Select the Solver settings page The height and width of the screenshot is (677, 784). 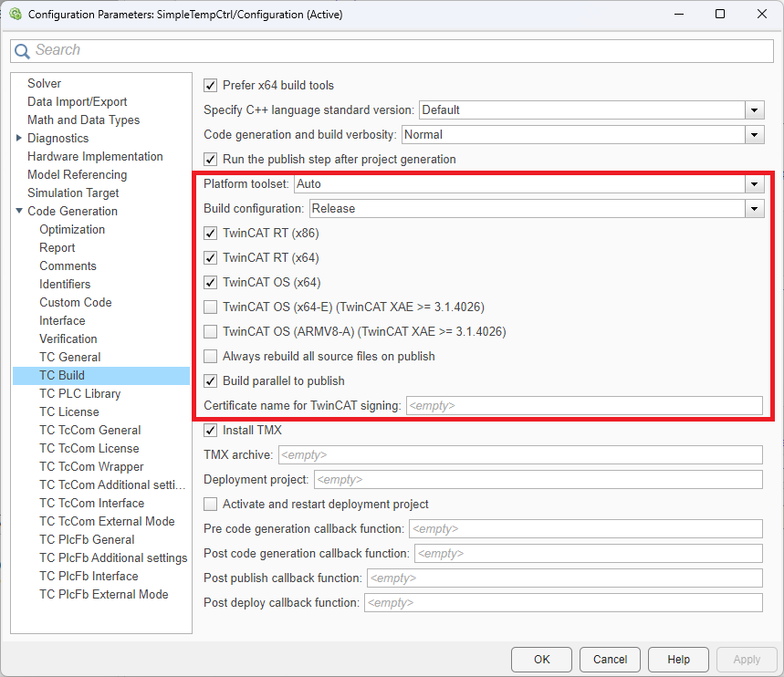click(x=44, y=83)
